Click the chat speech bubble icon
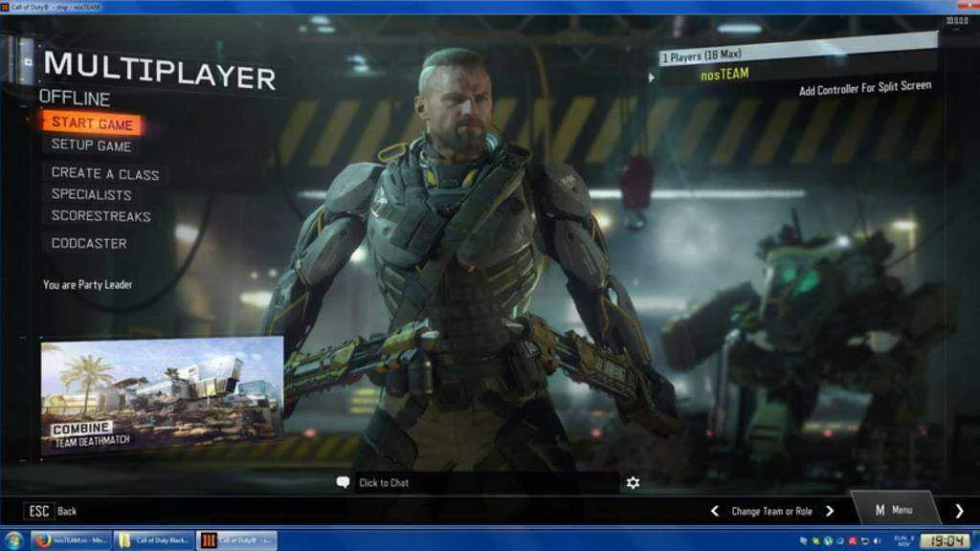This screenshot has height=551, width=980. pyautogui.click(x=343, y=482)
